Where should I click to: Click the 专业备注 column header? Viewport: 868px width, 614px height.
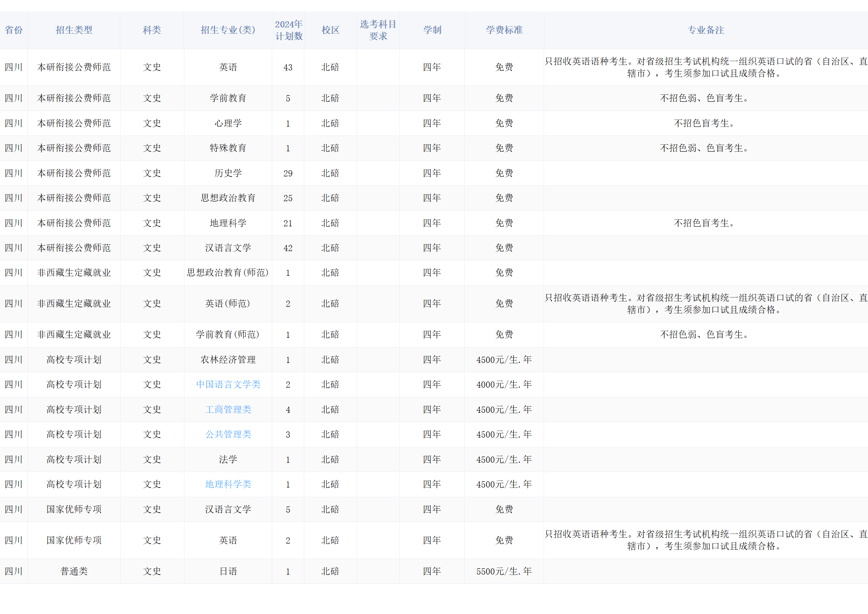pyautogui.click(x=706, y=30)
